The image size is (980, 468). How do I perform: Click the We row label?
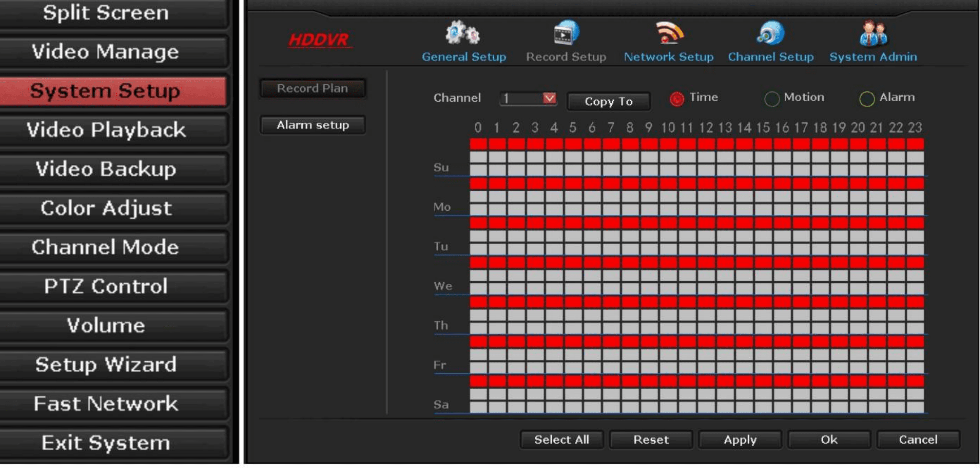pyautogui.click(x=443, y=286)
